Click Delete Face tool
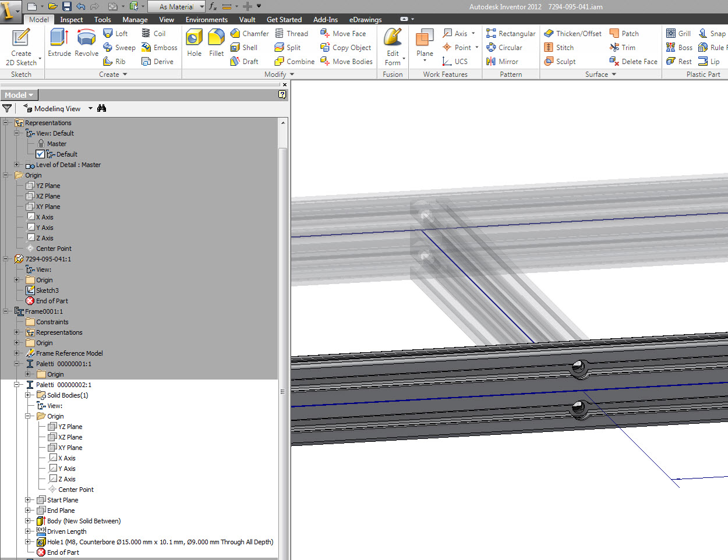The image size is (728, 560). click(x=633, y=61)
